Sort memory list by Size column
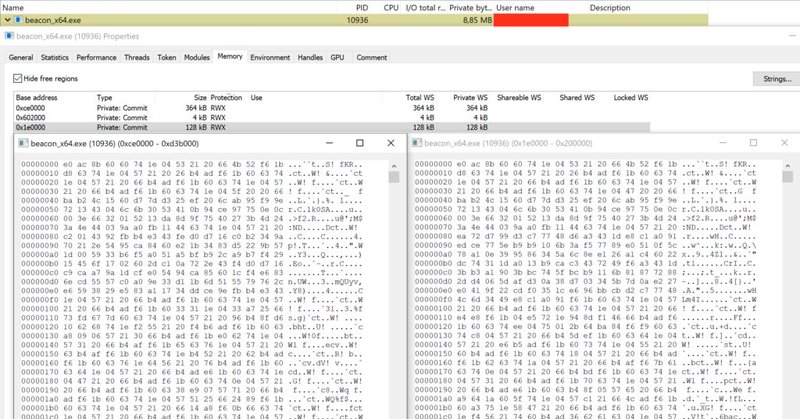The width and height of the screenshot is (800, 419). 201,97
